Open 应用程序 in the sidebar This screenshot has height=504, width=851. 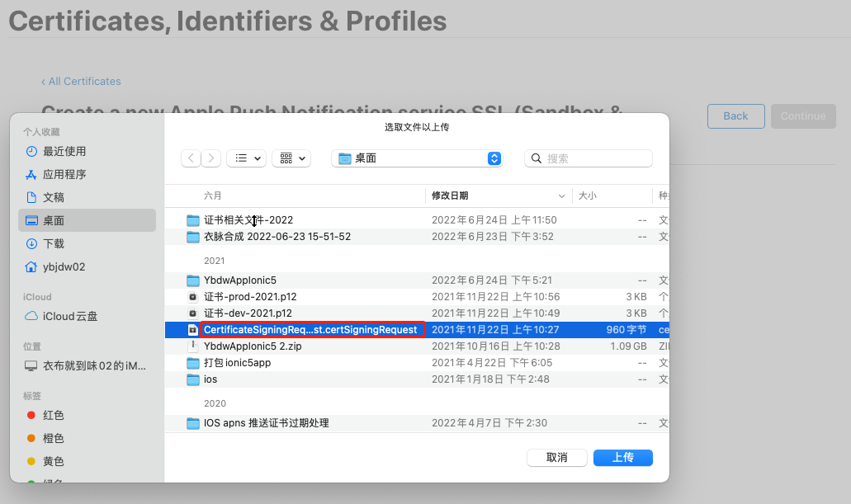pyautogui.click(x=64, y=175)
